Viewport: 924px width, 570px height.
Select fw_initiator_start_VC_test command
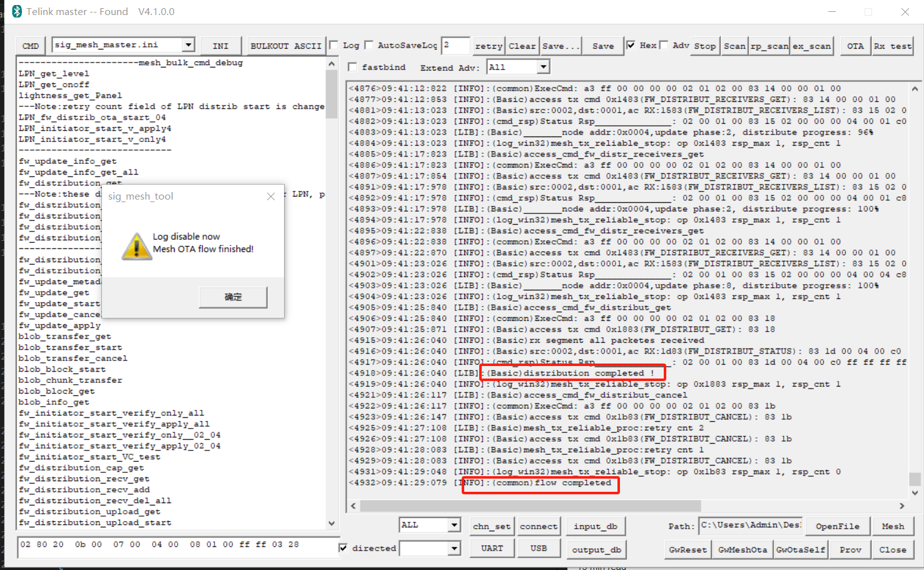click(x=89, y=457)
